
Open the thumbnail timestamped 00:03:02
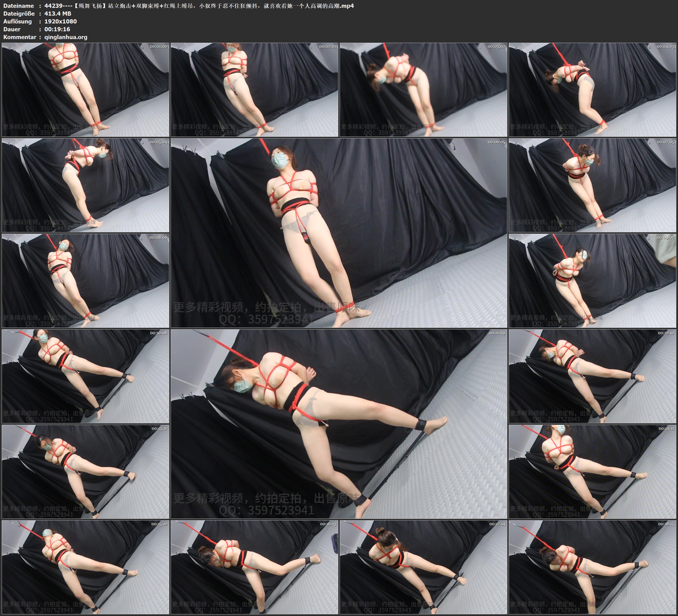click(x=424, y=90)
